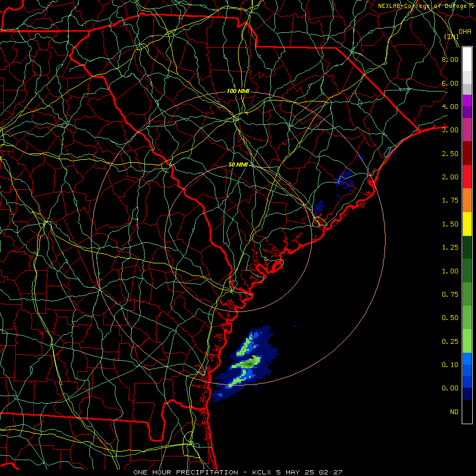Click the 1.75 legend value
The width and height of the screenshot is (476, 476).
point(450,200)
